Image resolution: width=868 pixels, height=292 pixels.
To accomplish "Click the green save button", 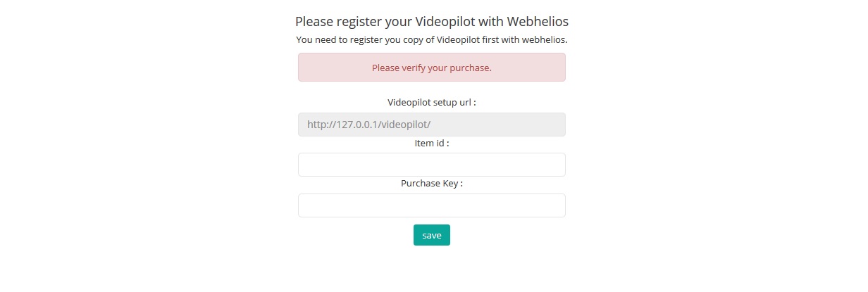I will click(431, 235).
